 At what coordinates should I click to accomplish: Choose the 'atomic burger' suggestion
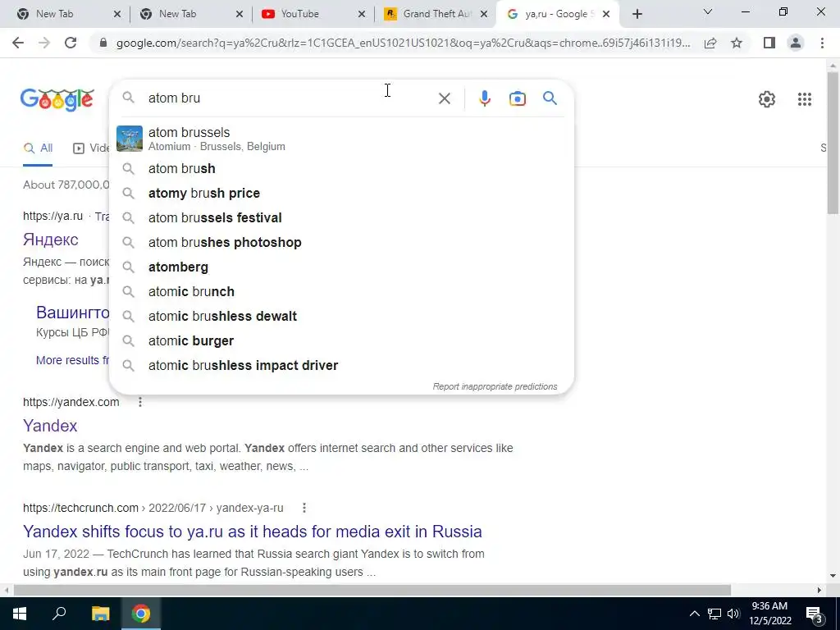[x=341, y=341]
